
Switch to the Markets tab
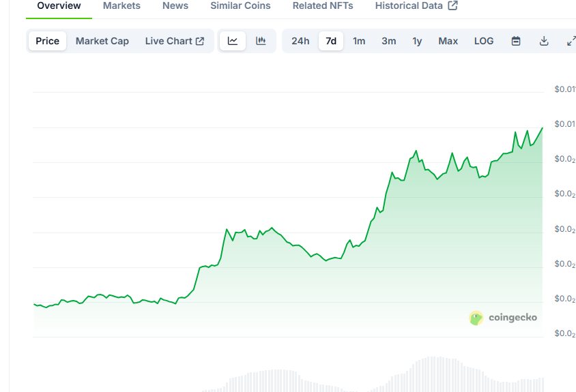[121, 6]
